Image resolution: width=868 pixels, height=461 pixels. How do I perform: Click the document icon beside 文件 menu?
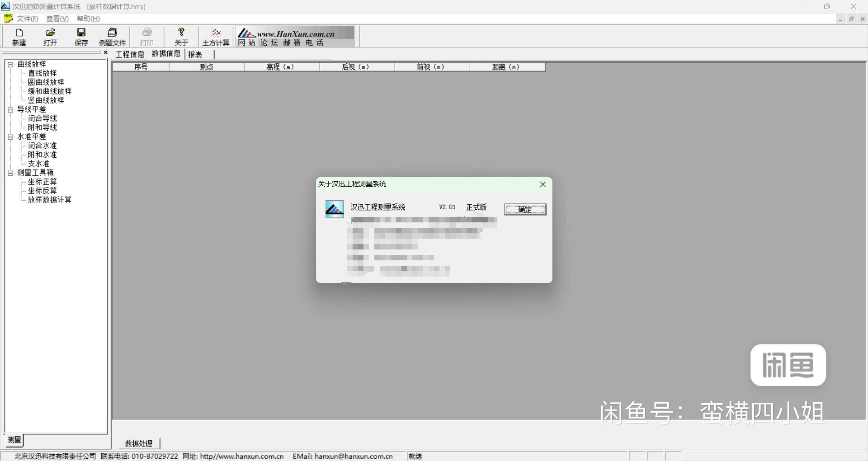[x=8, y=19]
